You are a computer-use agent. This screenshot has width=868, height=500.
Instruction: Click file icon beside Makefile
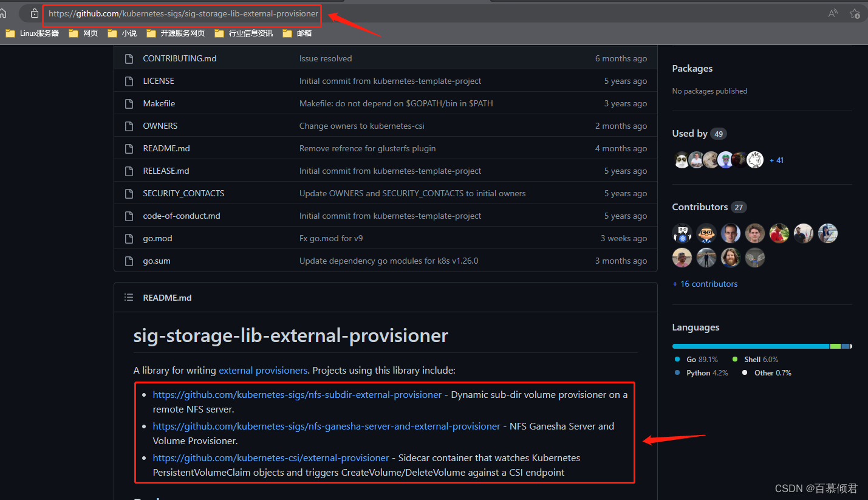pyautogui.click(x=129, y=104)
